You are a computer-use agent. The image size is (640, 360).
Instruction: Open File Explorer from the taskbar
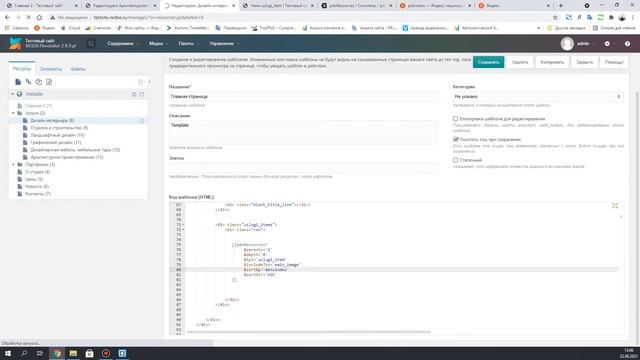coord(73,353)
